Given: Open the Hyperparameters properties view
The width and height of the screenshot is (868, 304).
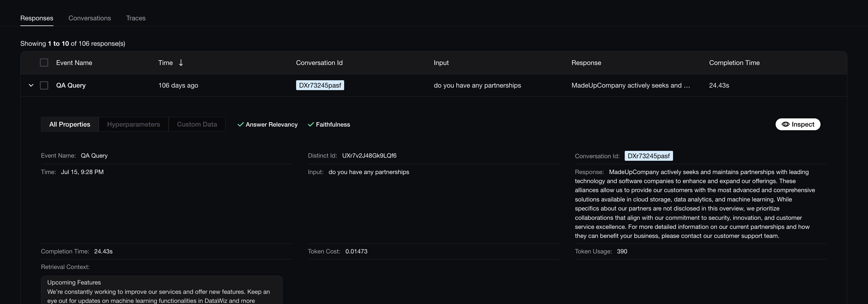Looking at the screenshot, I should pos(133,124).
